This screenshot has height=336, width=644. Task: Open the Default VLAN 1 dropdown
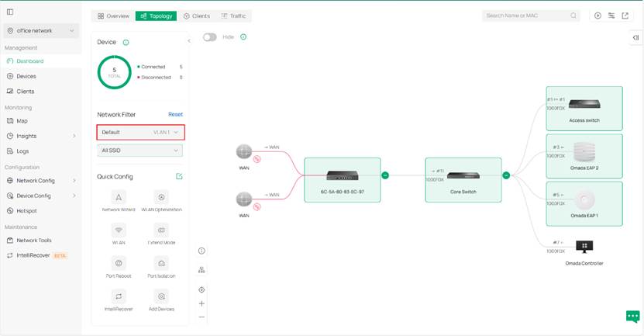[140, 133]
